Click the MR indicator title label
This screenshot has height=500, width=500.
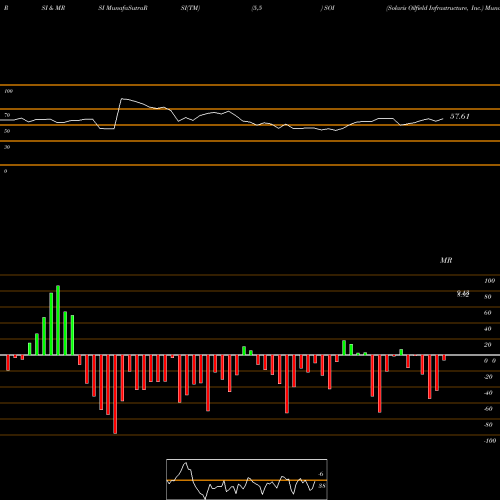[x=446, y=260]
